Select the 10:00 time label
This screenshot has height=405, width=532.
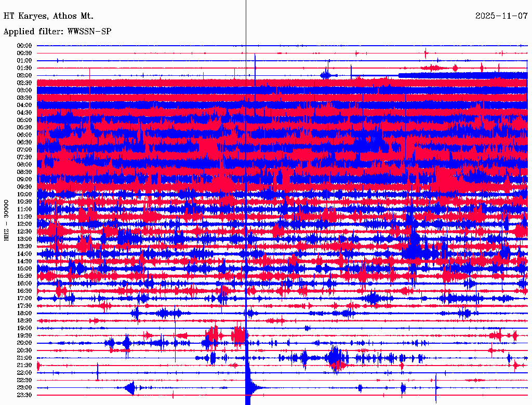[x=24, y=194]
